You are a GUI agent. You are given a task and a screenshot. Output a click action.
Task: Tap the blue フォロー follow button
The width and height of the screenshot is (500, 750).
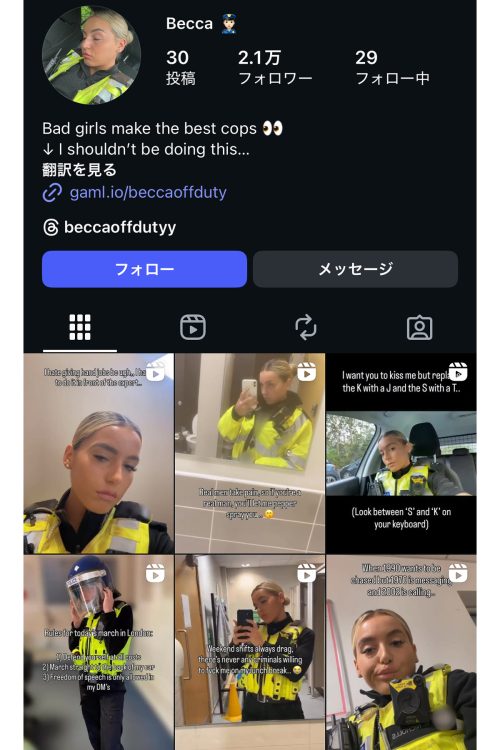coord(144,269)
